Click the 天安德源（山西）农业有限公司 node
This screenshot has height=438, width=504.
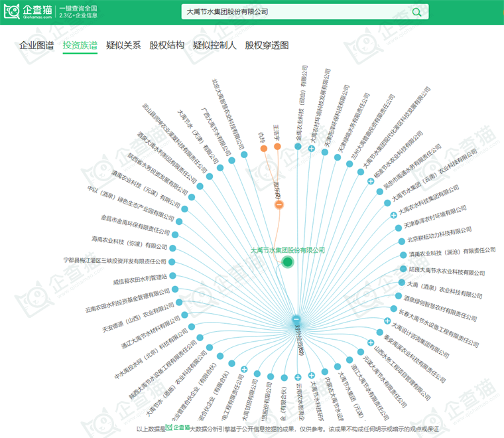pos(179,303)
